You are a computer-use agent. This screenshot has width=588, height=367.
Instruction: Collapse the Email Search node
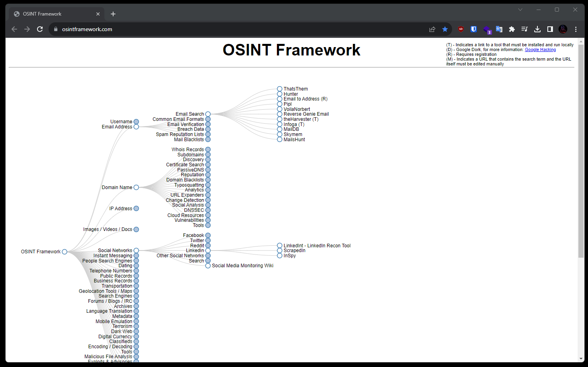(208, 114)
